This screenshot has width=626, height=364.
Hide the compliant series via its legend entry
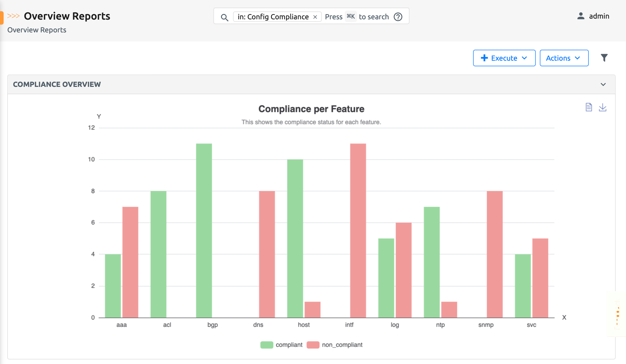coord(288,344)
